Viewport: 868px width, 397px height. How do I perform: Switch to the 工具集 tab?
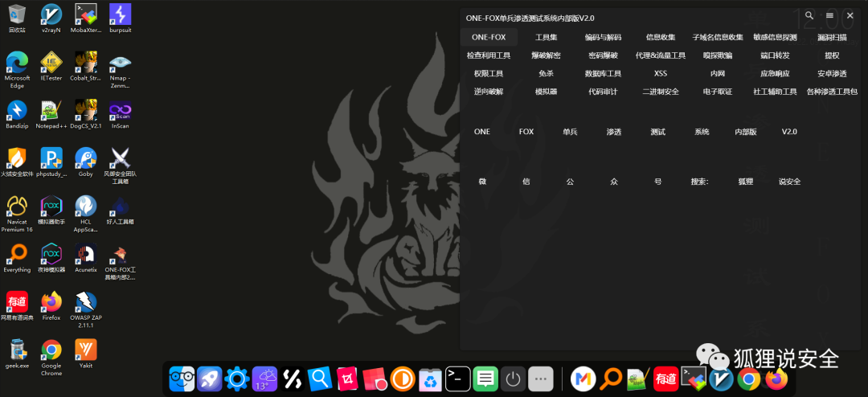click(547, 38)
